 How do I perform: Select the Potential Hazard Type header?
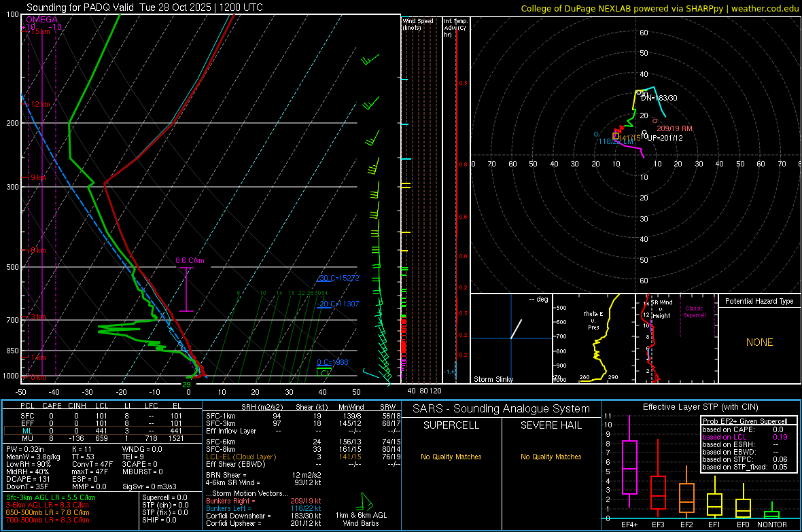pyautogui.click(x=759, y=301)
